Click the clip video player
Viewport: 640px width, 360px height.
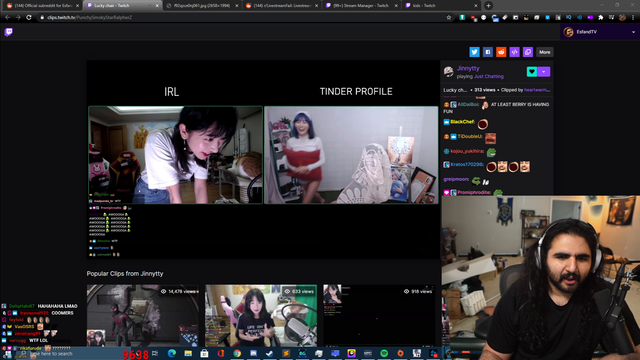263,160
